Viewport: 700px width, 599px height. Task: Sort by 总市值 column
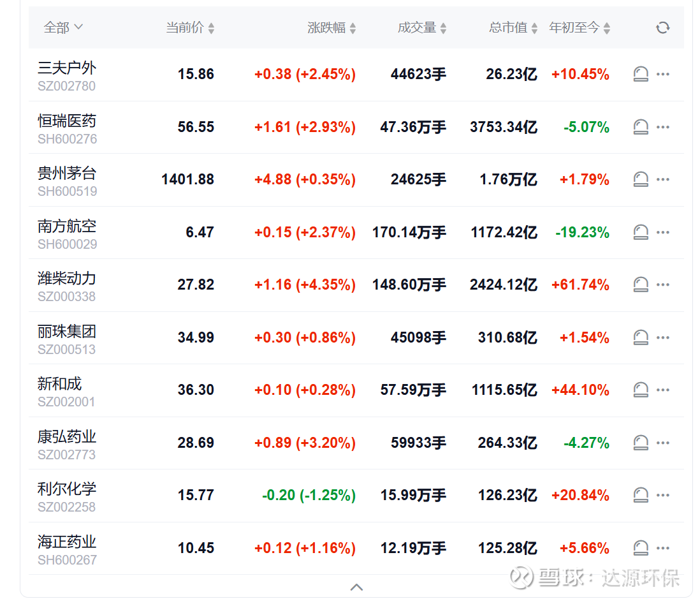click(513, 27)
